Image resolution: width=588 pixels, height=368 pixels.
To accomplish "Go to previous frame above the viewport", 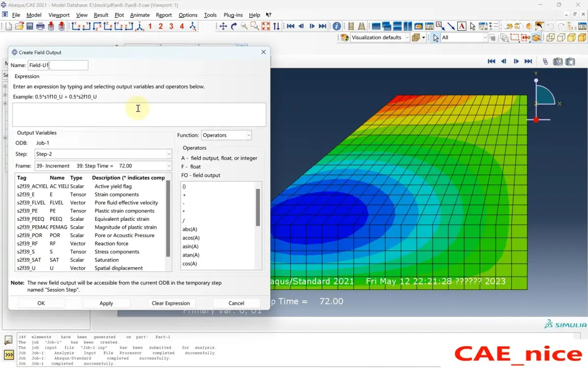I will 504,61.
